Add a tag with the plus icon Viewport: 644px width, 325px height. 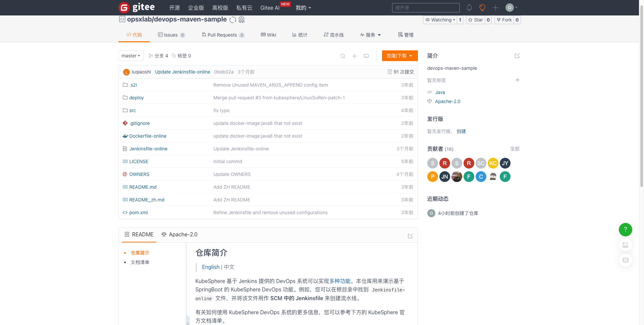click(x=517, y=80)
